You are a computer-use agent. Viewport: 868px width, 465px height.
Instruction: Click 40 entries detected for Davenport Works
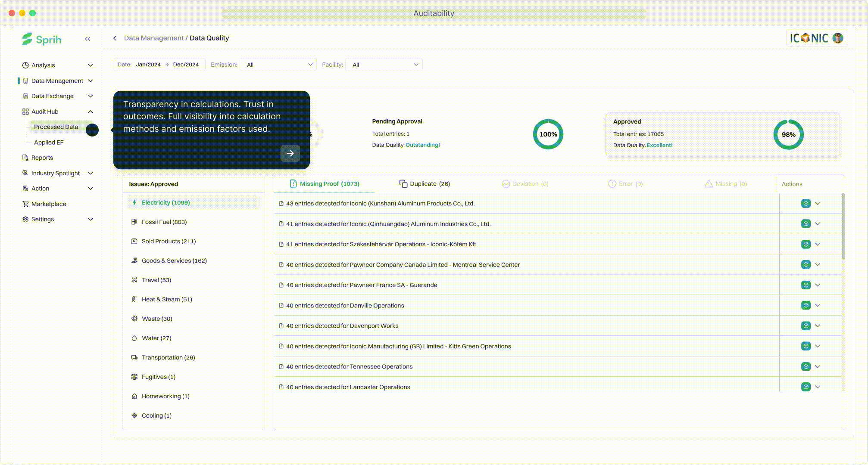pyautogui.click(x=342, y=326)
